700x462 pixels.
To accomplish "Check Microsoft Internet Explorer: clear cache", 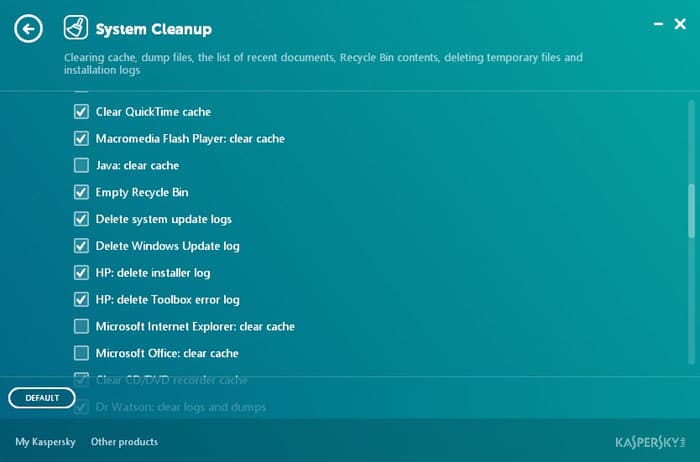I will coord(81,326).
